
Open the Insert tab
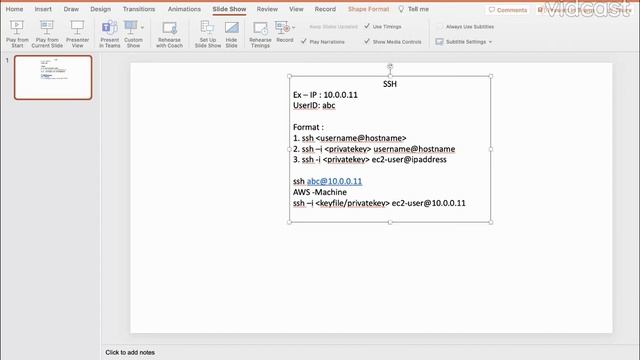[43, 9]
